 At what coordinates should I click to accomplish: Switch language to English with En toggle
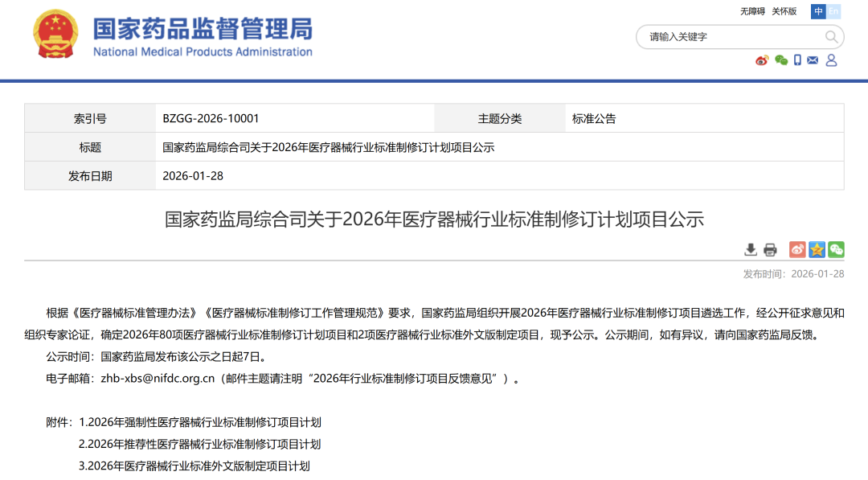pyautogui.click(x=833, y=11)
